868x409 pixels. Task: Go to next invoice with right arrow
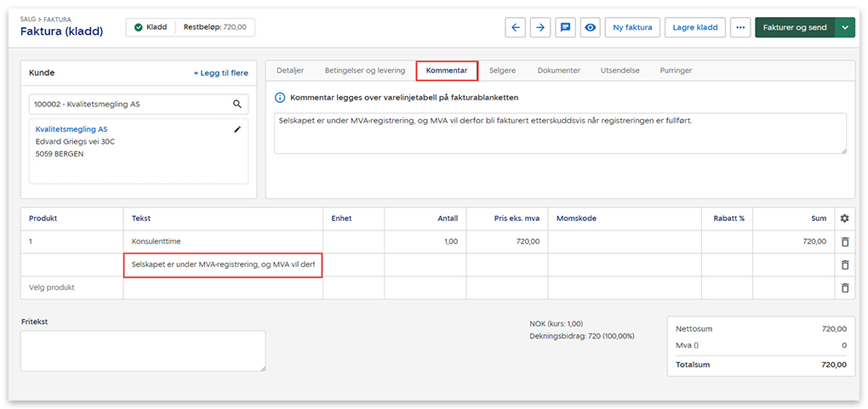(540, 27)
